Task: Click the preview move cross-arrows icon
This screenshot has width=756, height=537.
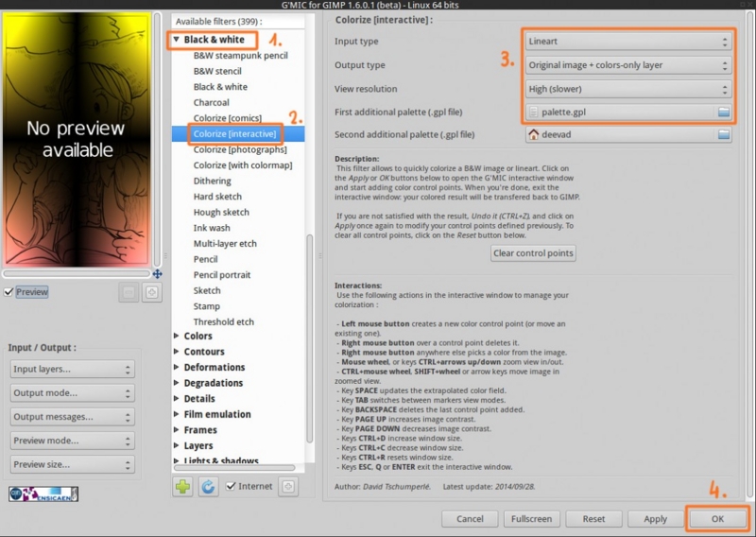Action: [157, 274]
